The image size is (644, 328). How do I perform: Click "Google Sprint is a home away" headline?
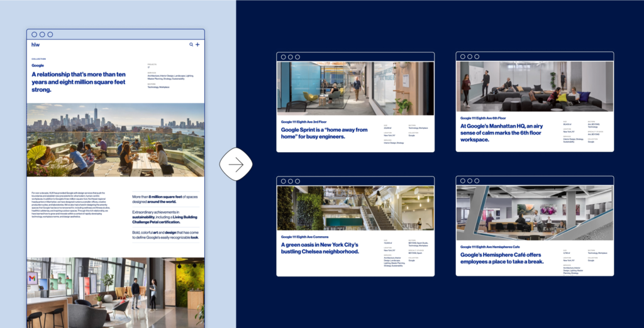click(x=324, y=133)
